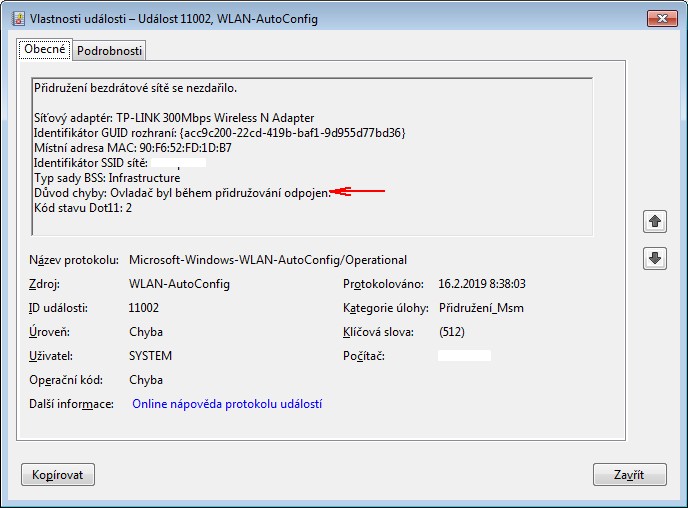Screen dimensions: 688x508
Task: Switch to the Podrobnosti tab
Action: 110,51
